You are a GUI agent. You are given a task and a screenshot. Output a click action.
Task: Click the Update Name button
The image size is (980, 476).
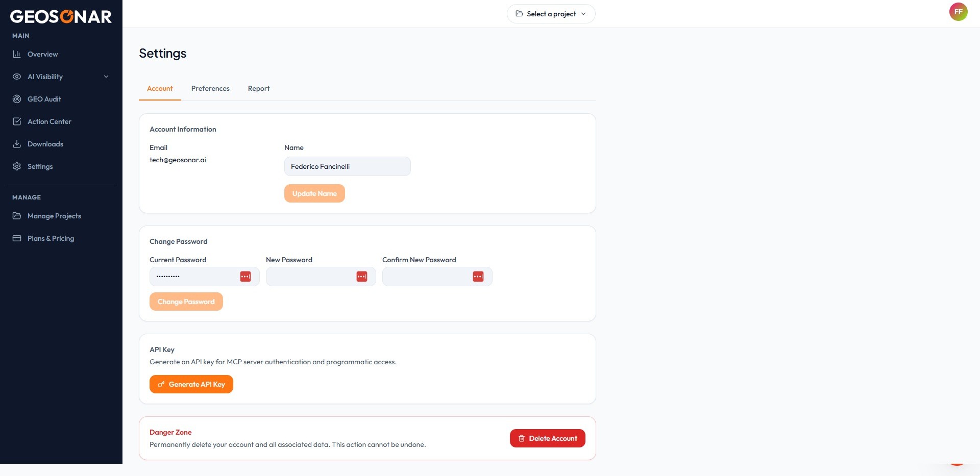pos(314,193)
